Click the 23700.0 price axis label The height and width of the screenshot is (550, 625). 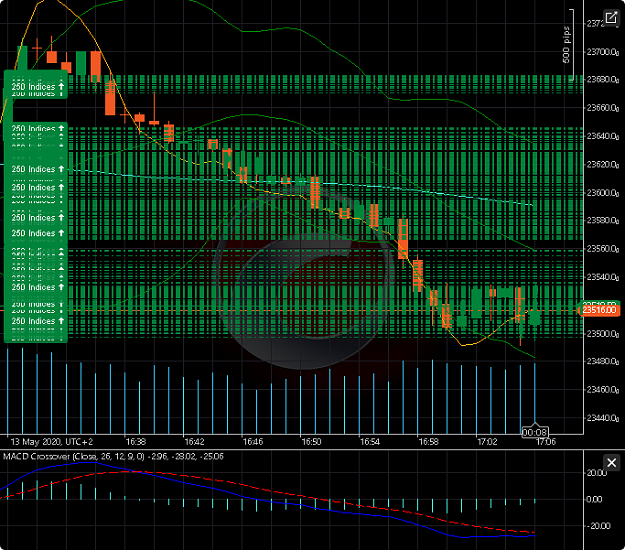[x=603, y=52]
